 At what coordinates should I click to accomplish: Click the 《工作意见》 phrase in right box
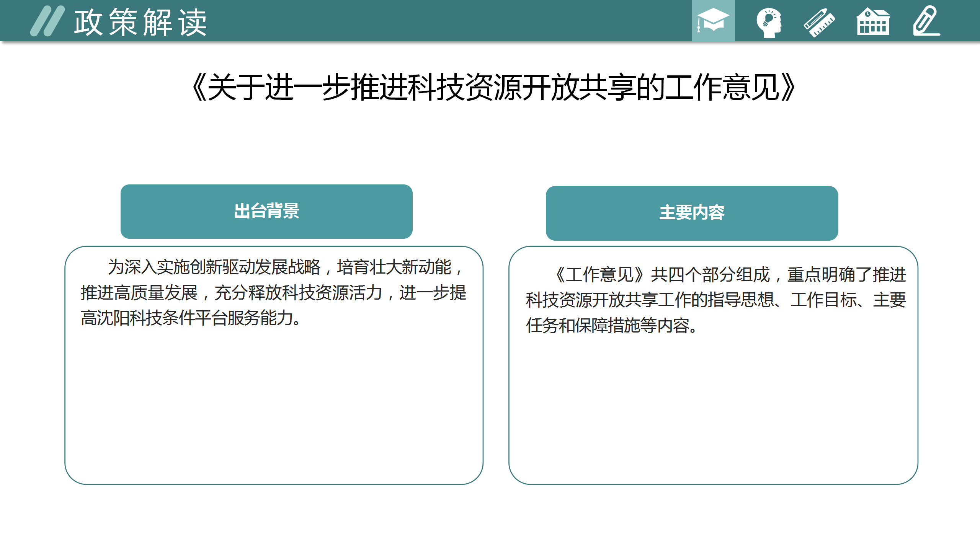[x=599, y=275]
